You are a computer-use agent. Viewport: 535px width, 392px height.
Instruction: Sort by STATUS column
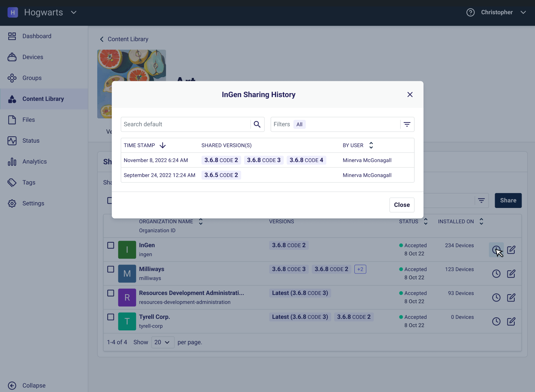(425, 221)
